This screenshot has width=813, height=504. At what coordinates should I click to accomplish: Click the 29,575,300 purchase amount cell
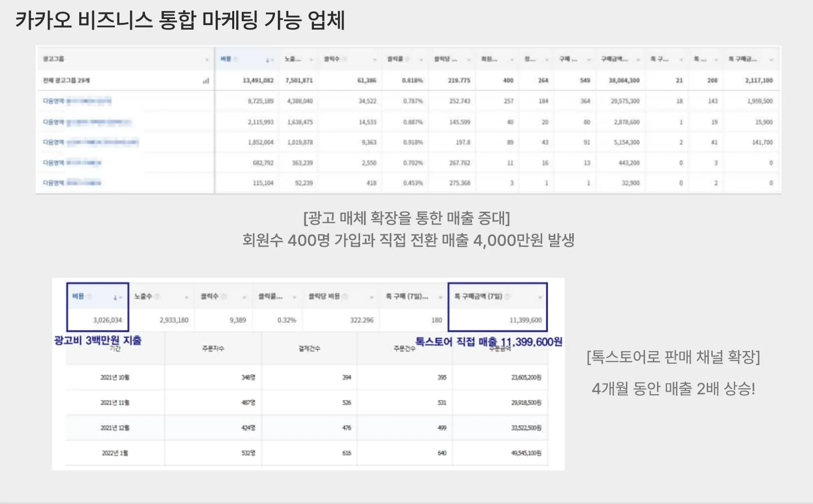(625, 101)
